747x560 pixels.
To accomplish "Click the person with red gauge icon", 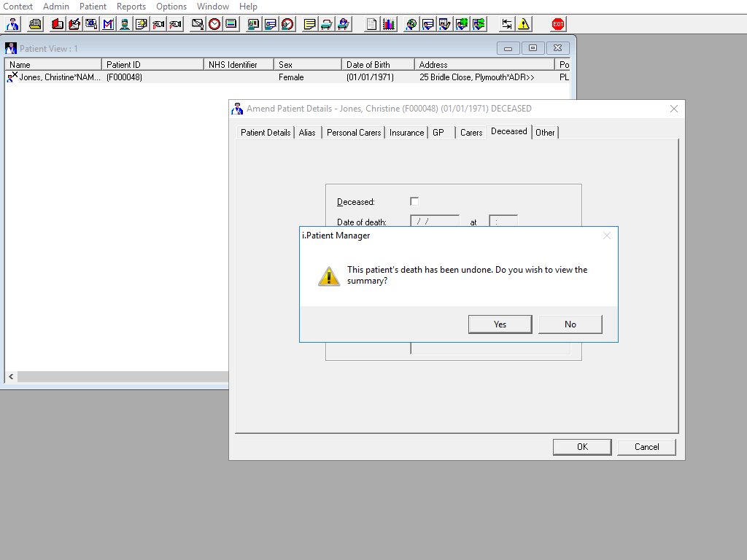I will point(287,24).
